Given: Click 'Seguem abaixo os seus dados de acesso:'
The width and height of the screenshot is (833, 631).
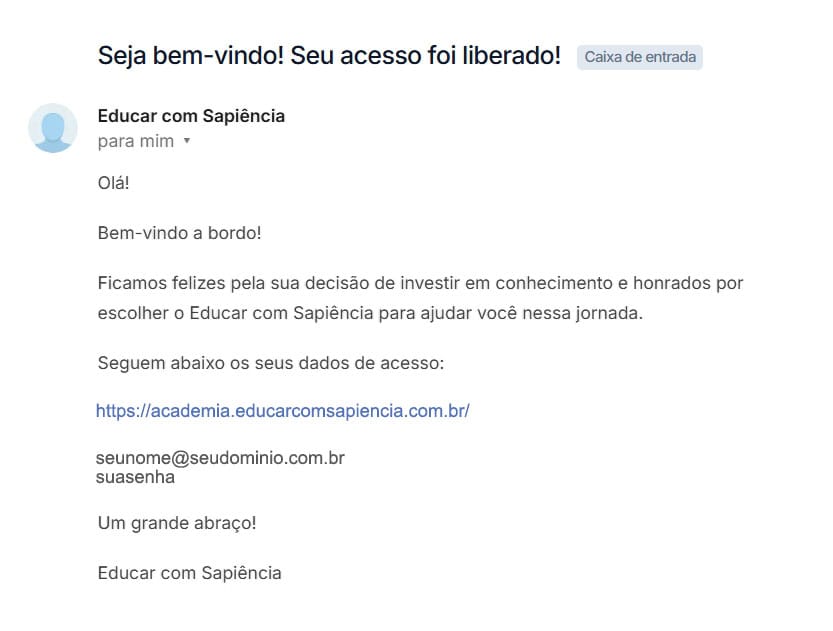Looking at the screenshot, I should 270,362.
